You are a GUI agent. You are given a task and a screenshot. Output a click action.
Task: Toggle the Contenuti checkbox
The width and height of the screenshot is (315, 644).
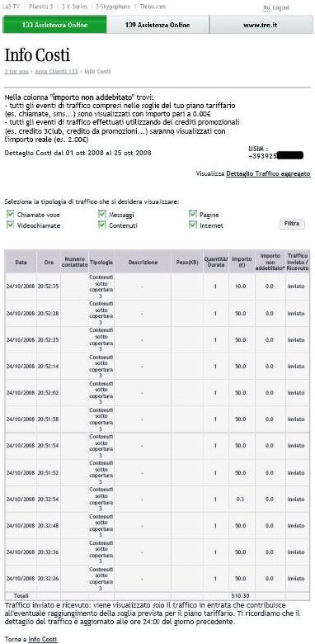coord(102,225)
